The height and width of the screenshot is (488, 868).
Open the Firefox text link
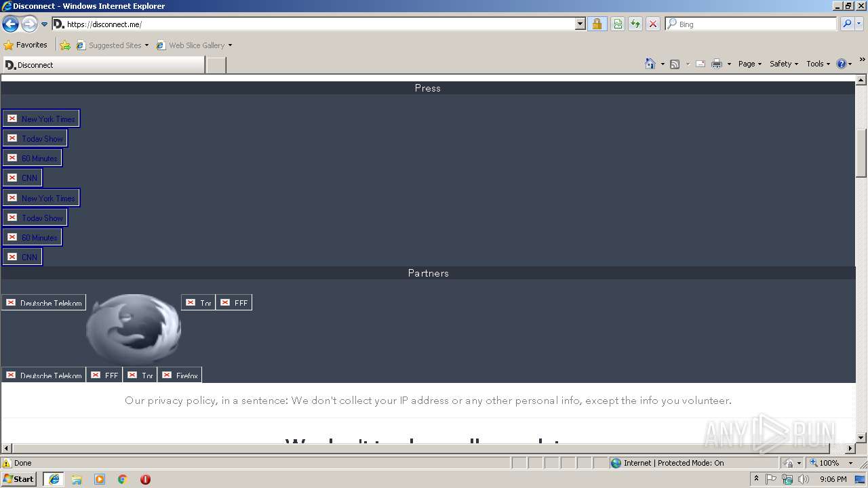tap(180, 375)
